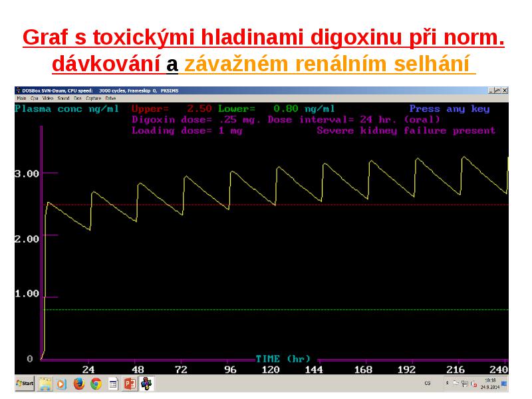Click the network tray icon
The image size is (532, 399).
(x=465, y=384)
